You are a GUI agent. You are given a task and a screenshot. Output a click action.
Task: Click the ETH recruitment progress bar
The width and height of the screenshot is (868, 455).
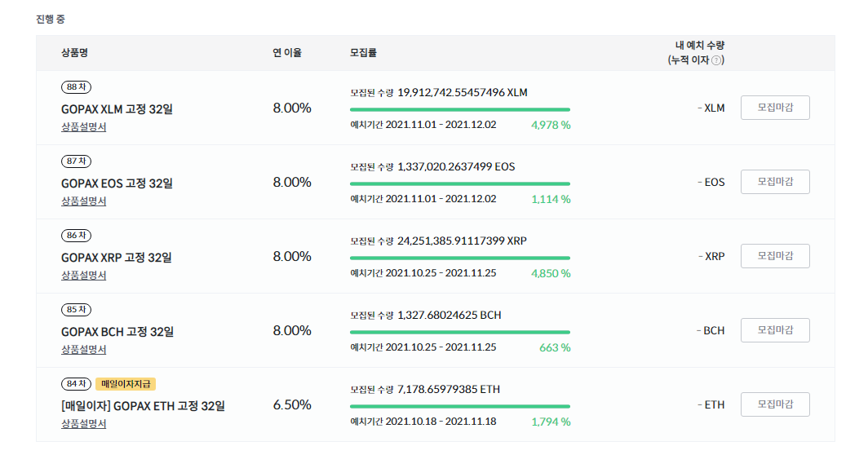click(460, 406)
